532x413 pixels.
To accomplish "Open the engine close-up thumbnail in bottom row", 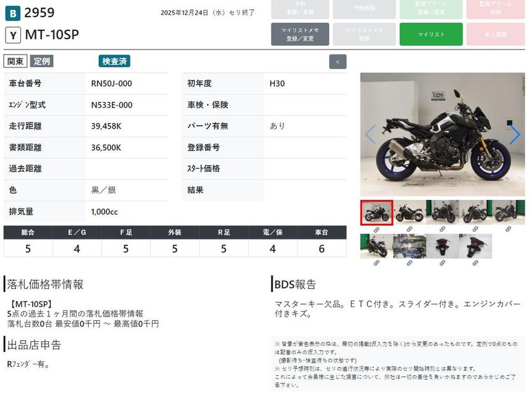I will [x=410, y=246].
